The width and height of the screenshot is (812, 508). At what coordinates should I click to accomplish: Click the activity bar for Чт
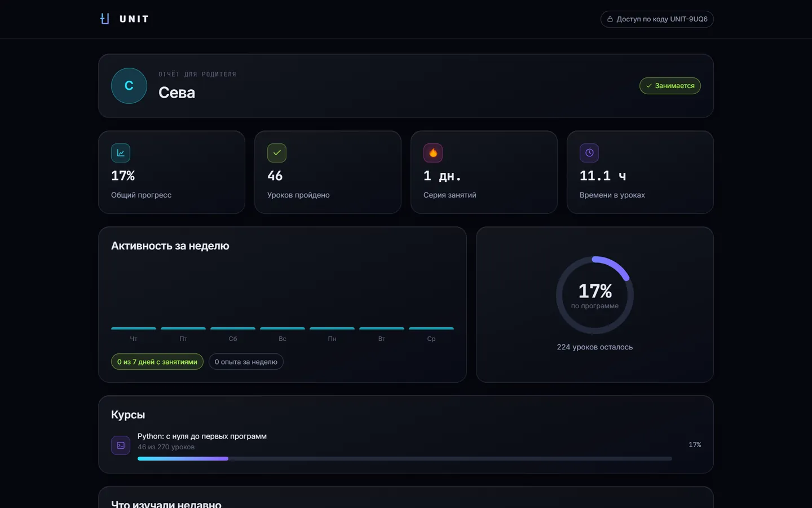[134, 329]
